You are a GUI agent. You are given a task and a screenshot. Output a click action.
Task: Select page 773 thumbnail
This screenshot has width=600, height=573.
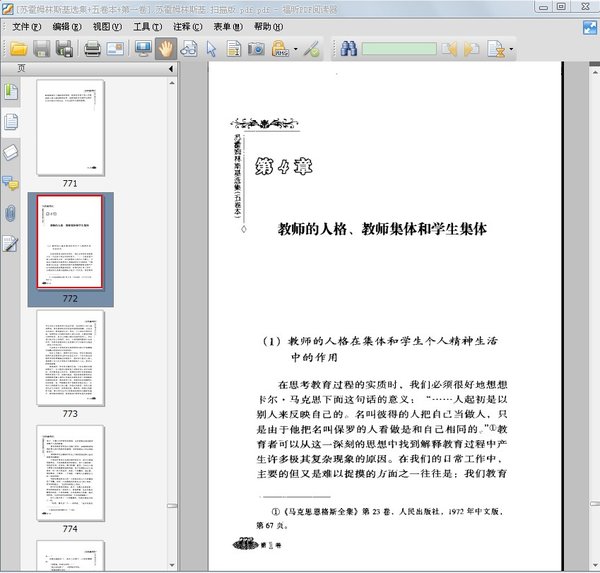[x=70, y=357]
